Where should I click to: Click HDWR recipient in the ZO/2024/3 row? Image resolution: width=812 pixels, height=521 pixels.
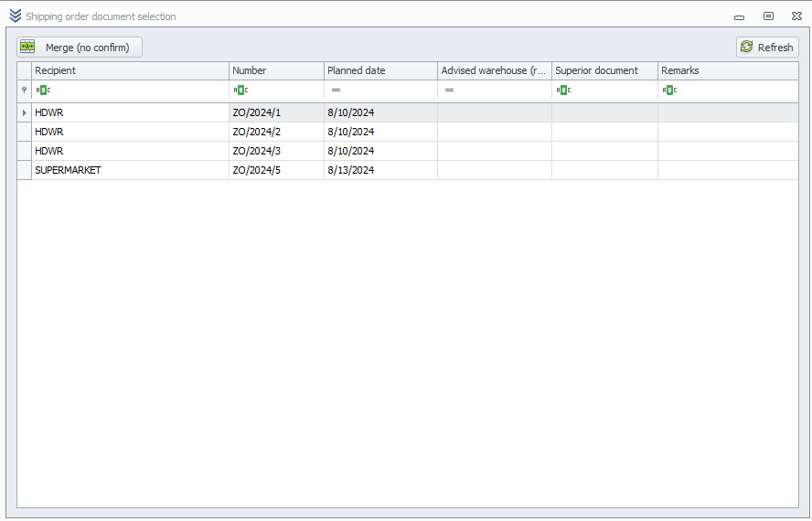point(130,151)
